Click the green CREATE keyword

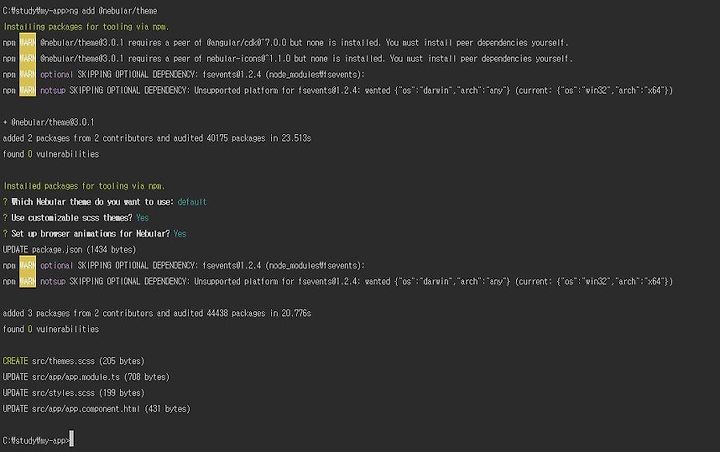(x=15, y=361)
